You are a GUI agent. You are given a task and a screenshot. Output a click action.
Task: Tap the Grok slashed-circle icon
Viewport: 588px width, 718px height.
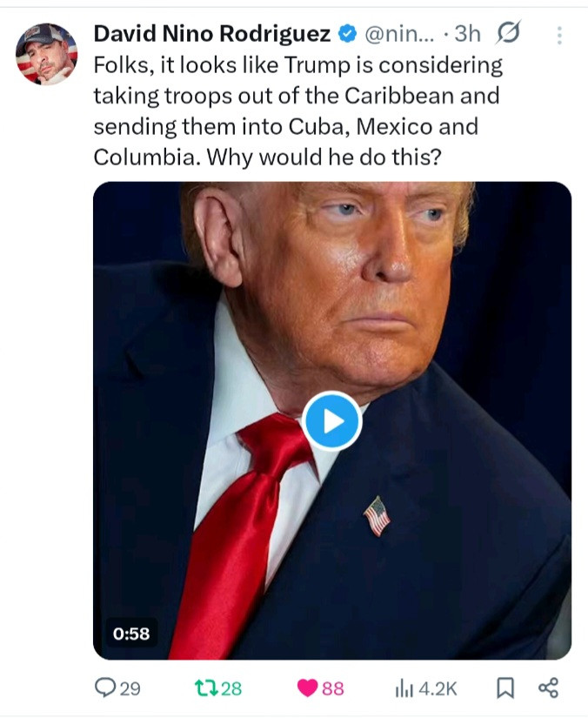[507, 33]
